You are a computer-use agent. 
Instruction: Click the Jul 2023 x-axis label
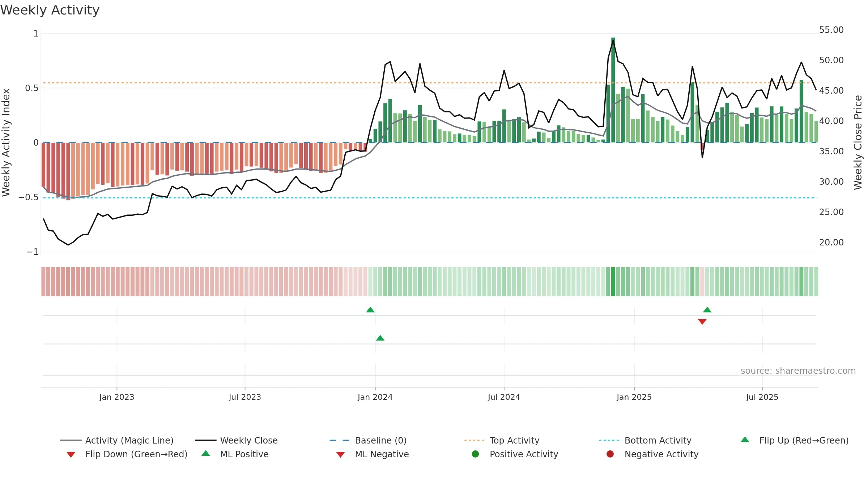click(x=245, y=397)
